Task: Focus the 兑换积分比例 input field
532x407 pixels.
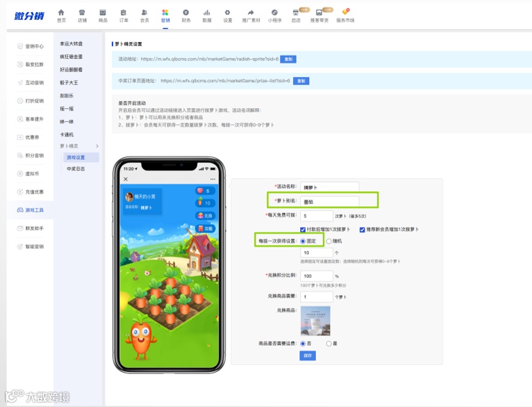Action: tap(316, 276)
